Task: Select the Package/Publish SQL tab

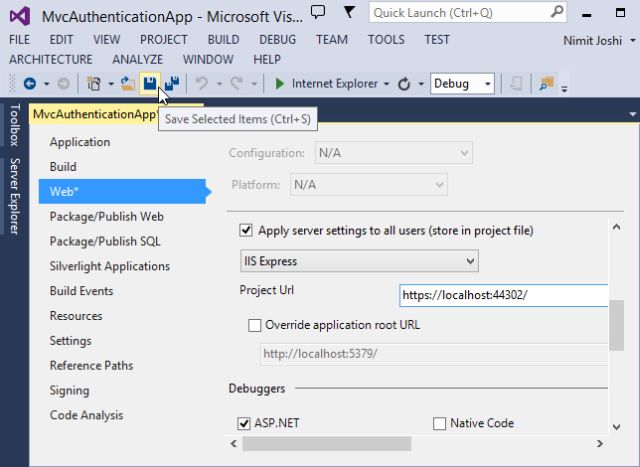Action: (x=105, y=241)
